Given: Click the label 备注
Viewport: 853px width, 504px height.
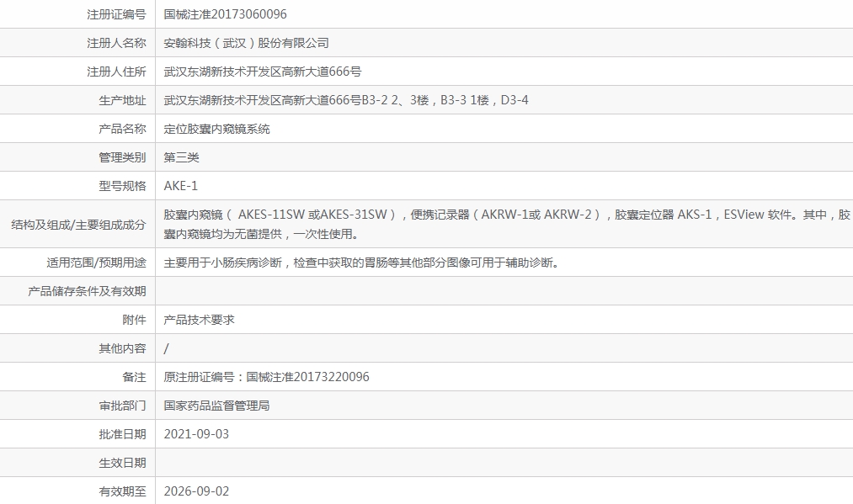Looking at the screenshot, I should coord(135,377).
